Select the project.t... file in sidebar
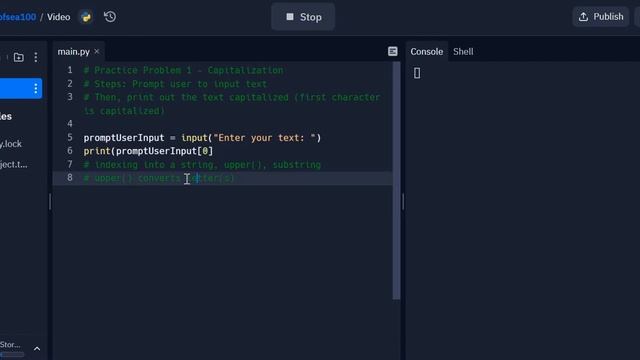Image resolution: width=640 pixels, height=360 pixels. 13,164
